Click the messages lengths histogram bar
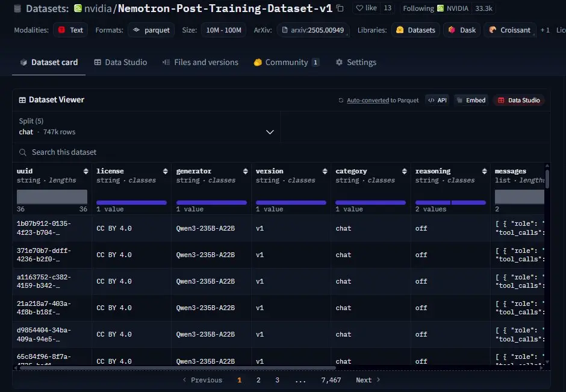Screen dimensions: 566x392 (x=520, y=197)
